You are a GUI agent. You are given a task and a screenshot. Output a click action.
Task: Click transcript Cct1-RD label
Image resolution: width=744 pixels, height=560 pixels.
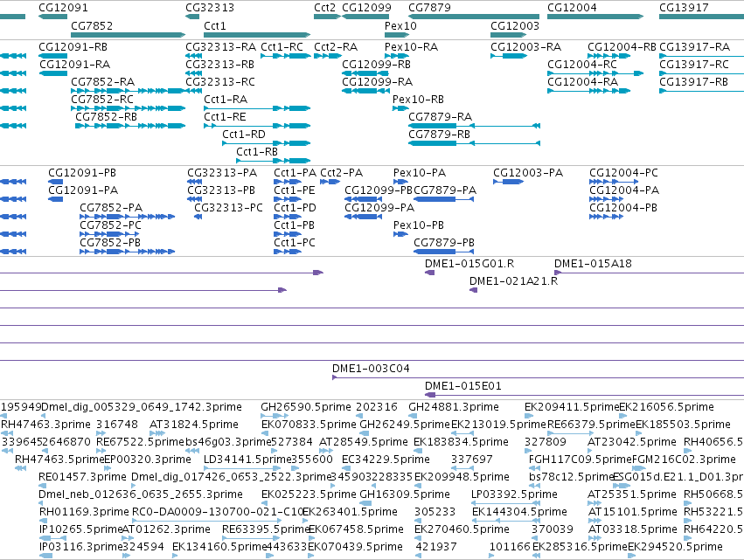coord(244,135)
